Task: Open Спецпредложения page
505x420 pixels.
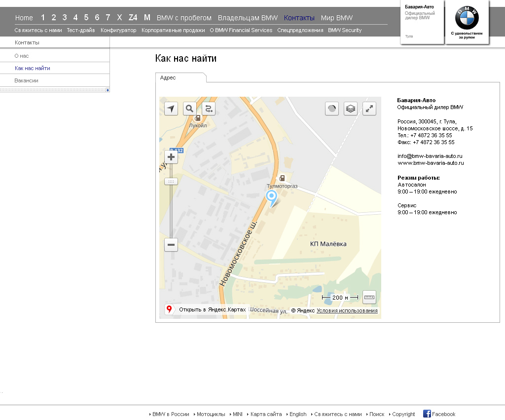Action: pos(300,30)
